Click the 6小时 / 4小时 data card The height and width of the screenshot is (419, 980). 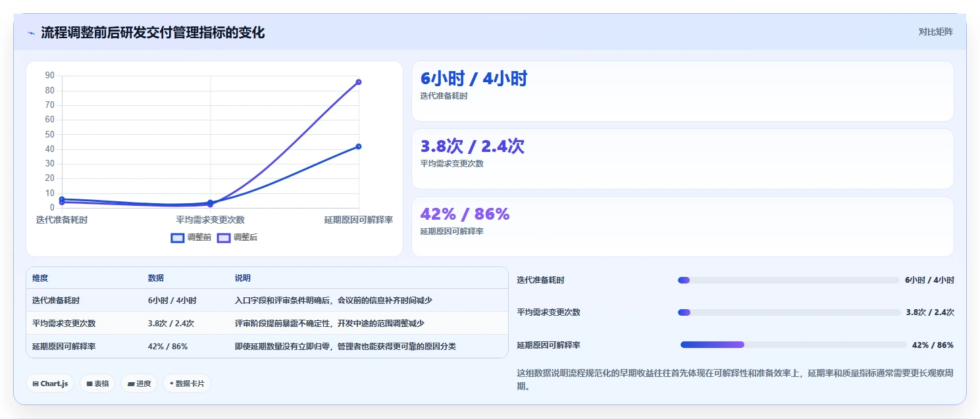pos(683,91)
